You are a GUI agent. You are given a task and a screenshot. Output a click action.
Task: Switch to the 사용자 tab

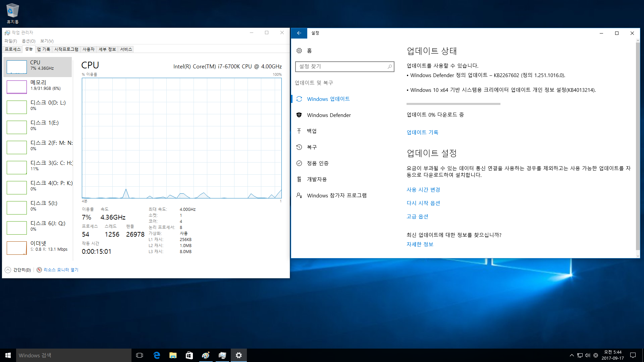(x=89, y=49)
